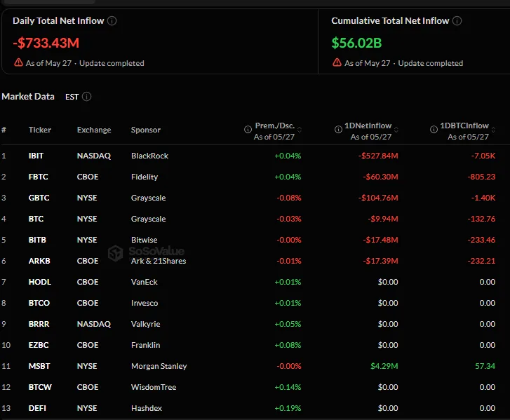
Task: Click the -$104.76M net inflow value
Action: point(378,198)
